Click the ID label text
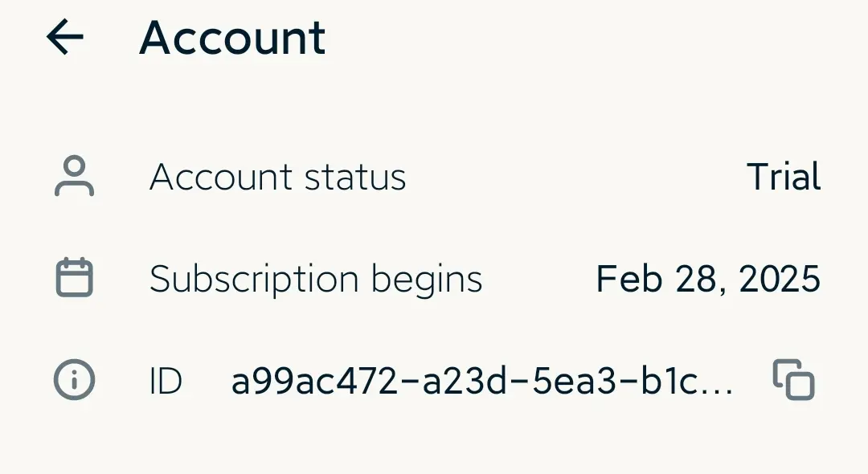 click(x=166, y=382)
